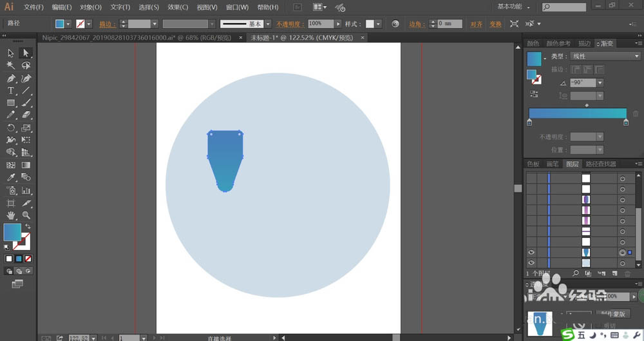
Task: Switch to 路径查找器 panel tab
Action: tap(600, 164)
